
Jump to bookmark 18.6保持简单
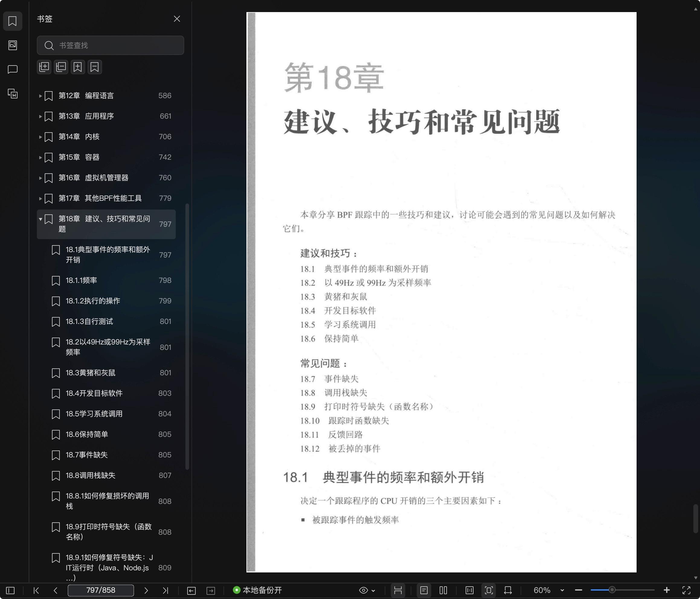[106, 434]
